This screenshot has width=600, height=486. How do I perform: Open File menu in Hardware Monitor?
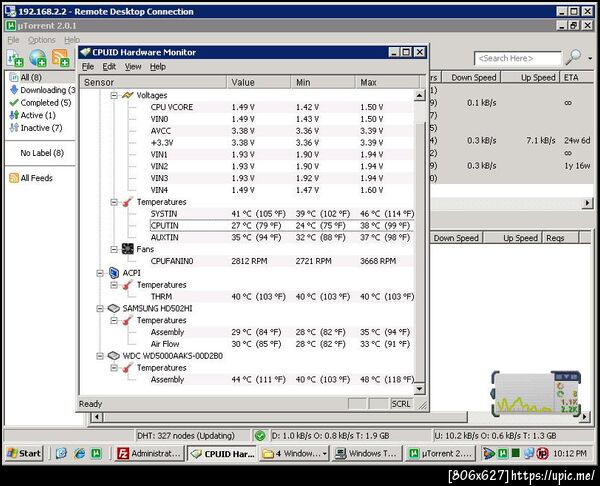(x=88, y=67)
